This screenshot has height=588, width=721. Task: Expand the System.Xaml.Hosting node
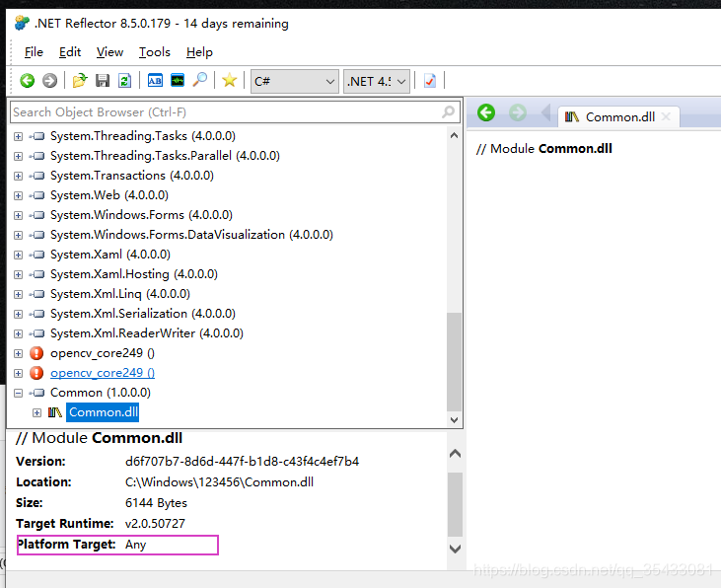18,274
